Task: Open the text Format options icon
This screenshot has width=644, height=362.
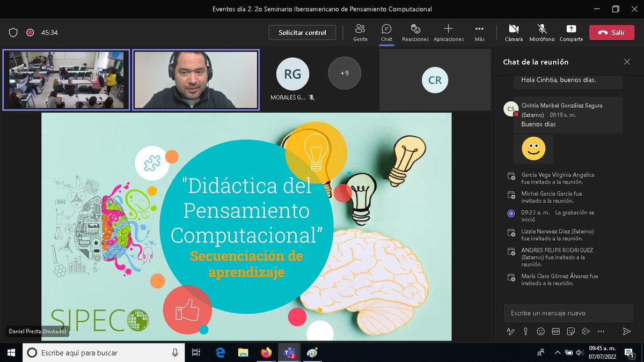Action: [x=510, y=331]
